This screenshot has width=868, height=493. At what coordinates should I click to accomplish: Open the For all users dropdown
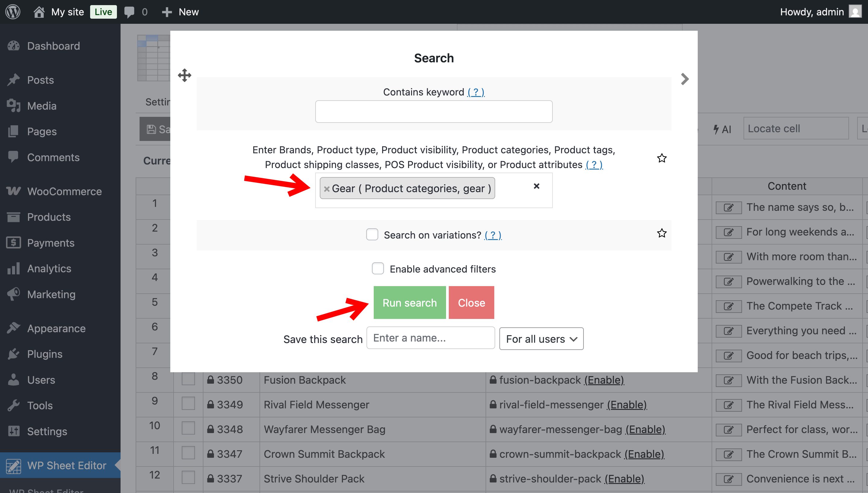coord(541,339)
